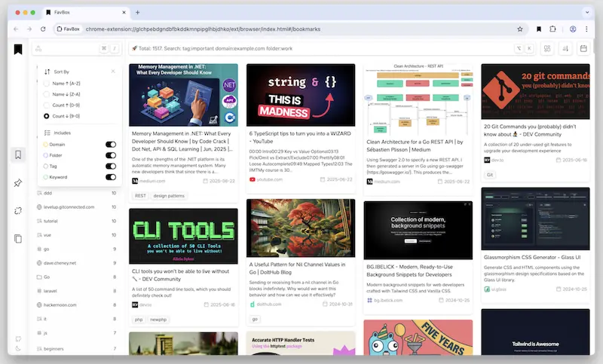Filter by levelup.gitconnected.com domain
603x364 pixels.
[x=77, y=206]
